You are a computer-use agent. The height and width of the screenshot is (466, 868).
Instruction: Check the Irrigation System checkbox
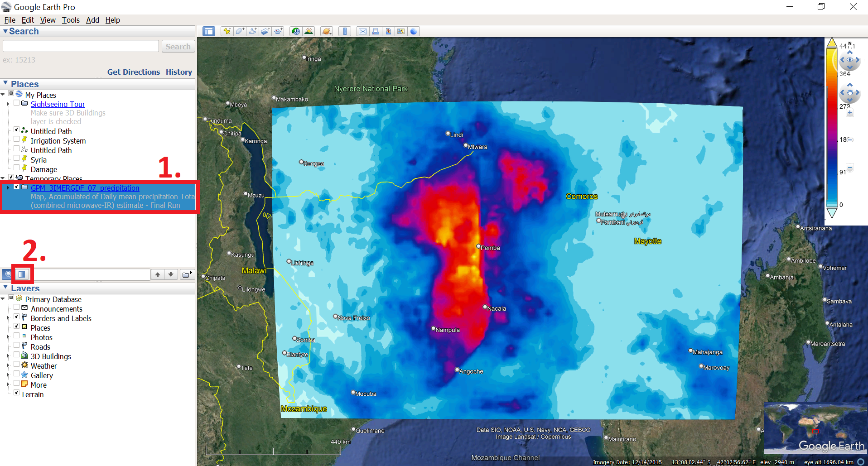(x=16, y=139)
